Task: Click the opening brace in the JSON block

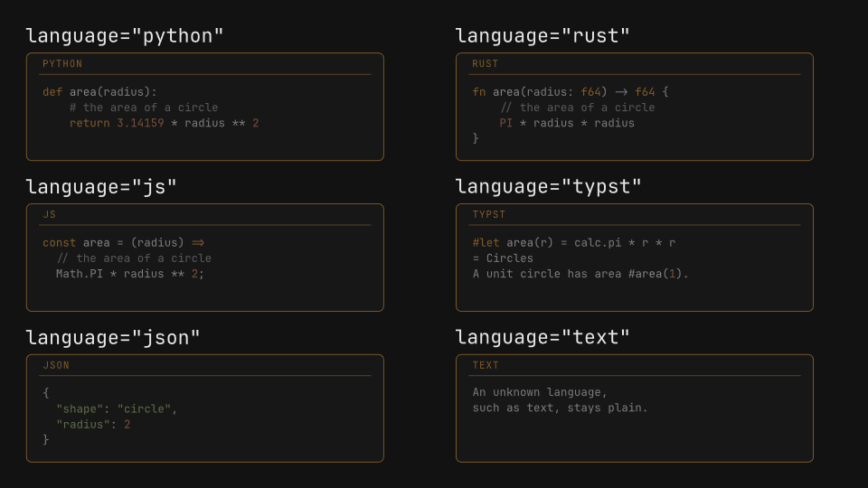Action: pos(46,393)
